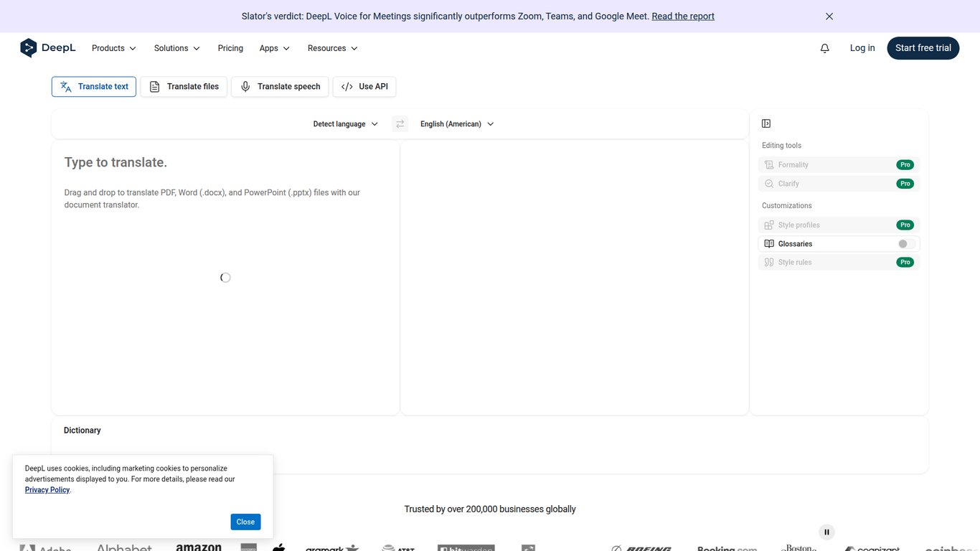
Task: Click Trusted by over 200,000 businesses text
Action: pos(490,509)
